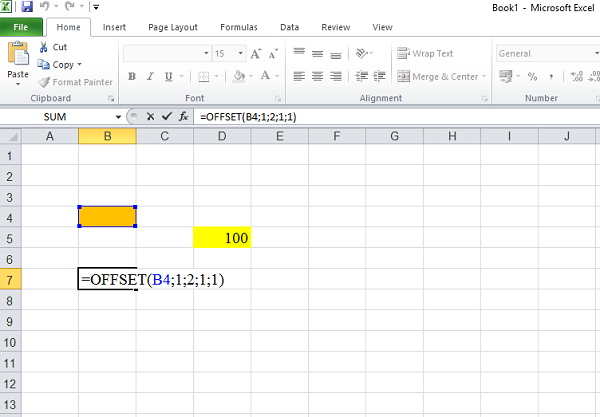Confirm the formula with the checkmark icon
Image resolution: width=600 pixels, height=417 pixels.
[166, 116]
